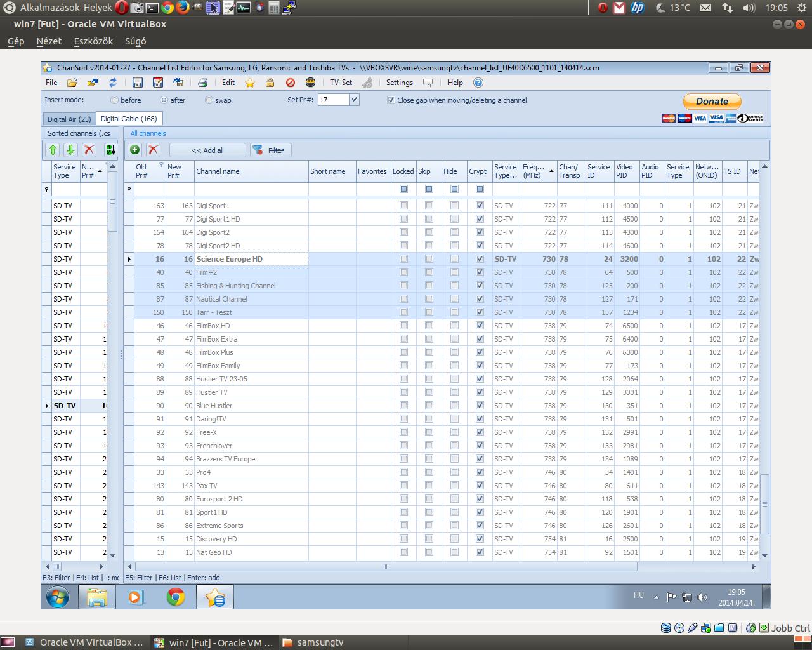This screenshot has width=812, height=650.
Task: Select the Nat Geo HD channel row
Action: (x=443, y=552)
